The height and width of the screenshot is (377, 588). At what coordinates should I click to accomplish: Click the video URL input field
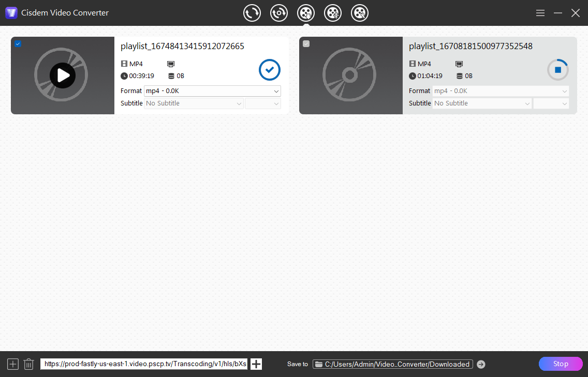point(144,364)
